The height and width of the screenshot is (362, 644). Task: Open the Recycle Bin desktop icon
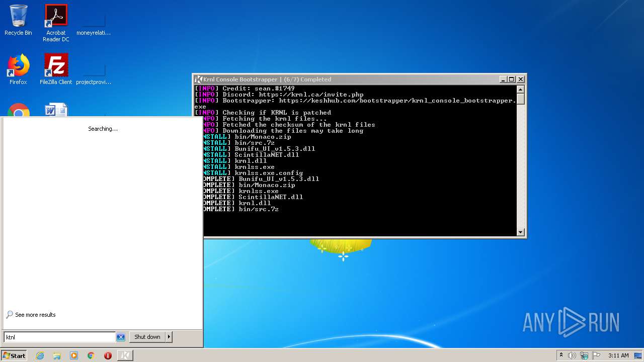(18, 21)
